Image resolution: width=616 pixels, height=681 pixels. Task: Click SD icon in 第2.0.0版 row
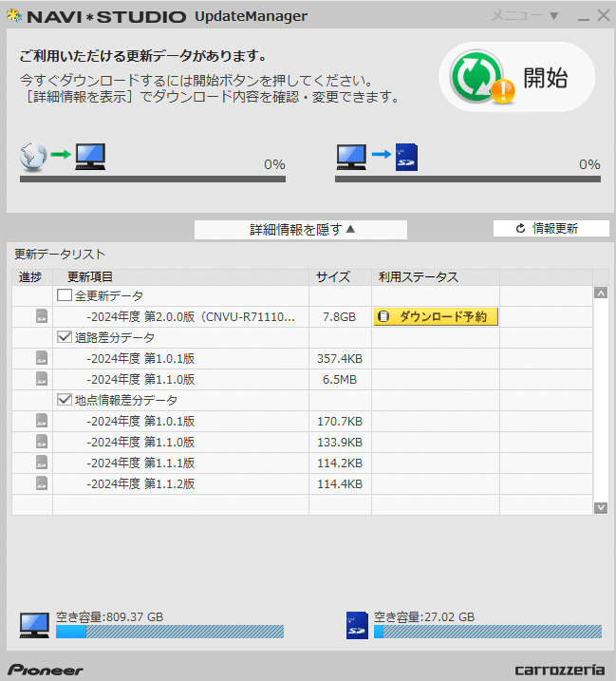pos(42,316)
